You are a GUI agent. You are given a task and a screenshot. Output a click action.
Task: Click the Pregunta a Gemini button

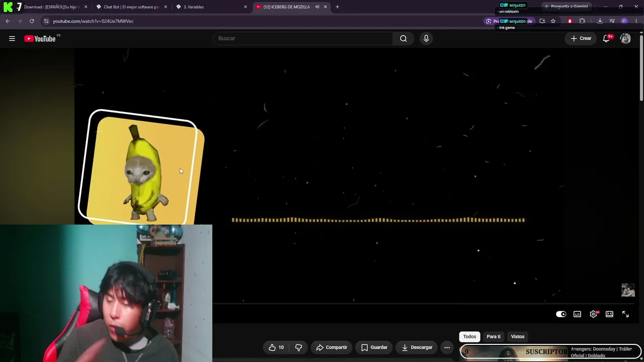click(567, 7)
